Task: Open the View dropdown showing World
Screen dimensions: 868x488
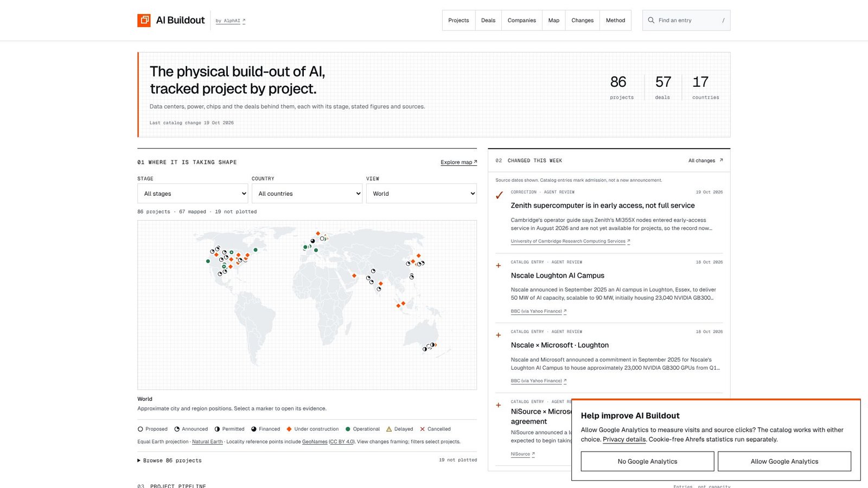Action: coord(422,194)
